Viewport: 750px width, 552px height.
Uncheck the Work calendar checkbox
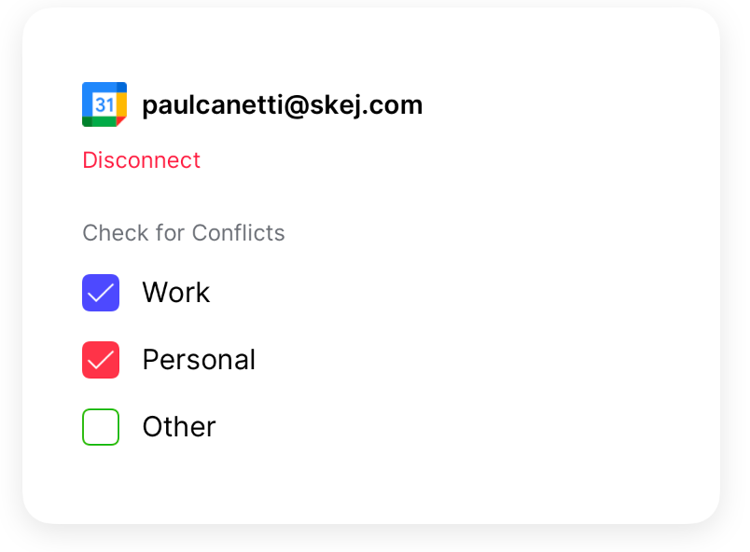(100, 293)
